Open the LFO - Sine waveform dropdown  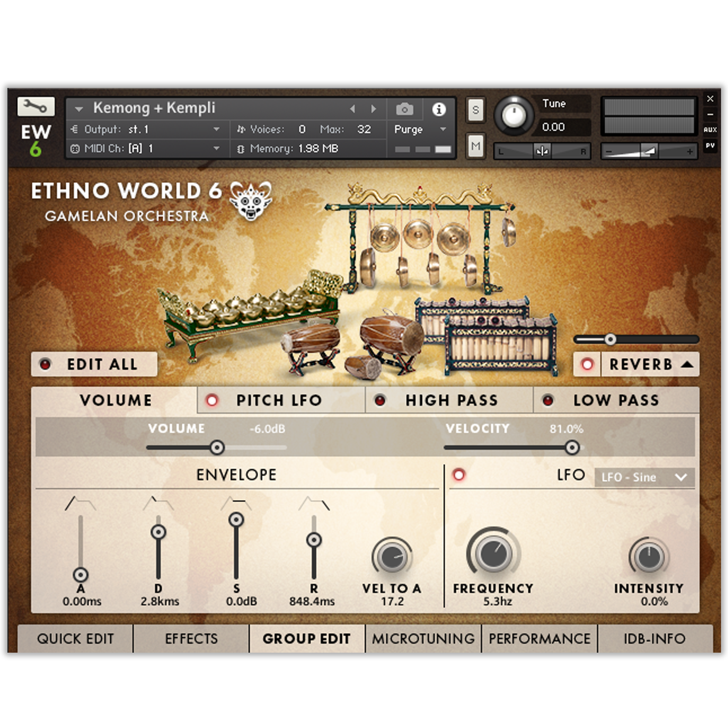[640, 477]
